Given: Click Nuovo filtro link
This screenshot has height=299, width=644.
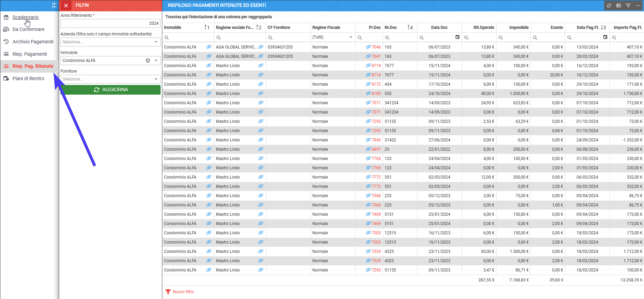Looking at the screenshot, I should tap(183, 292).
